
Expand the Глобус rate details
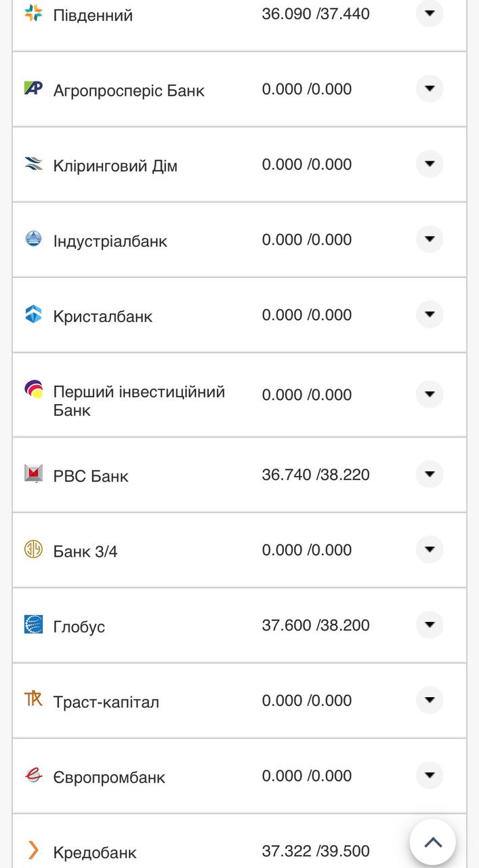coord(430,625)
